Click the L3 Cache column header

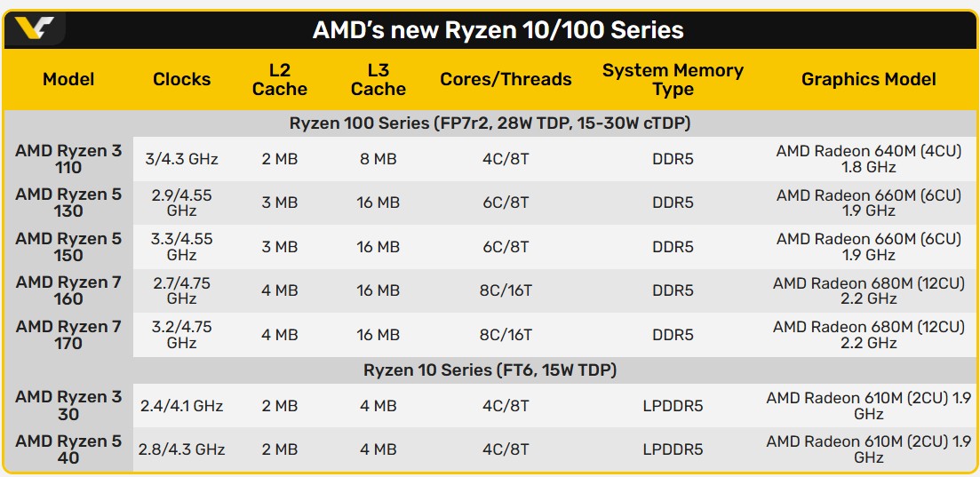(x=378, y=79)
